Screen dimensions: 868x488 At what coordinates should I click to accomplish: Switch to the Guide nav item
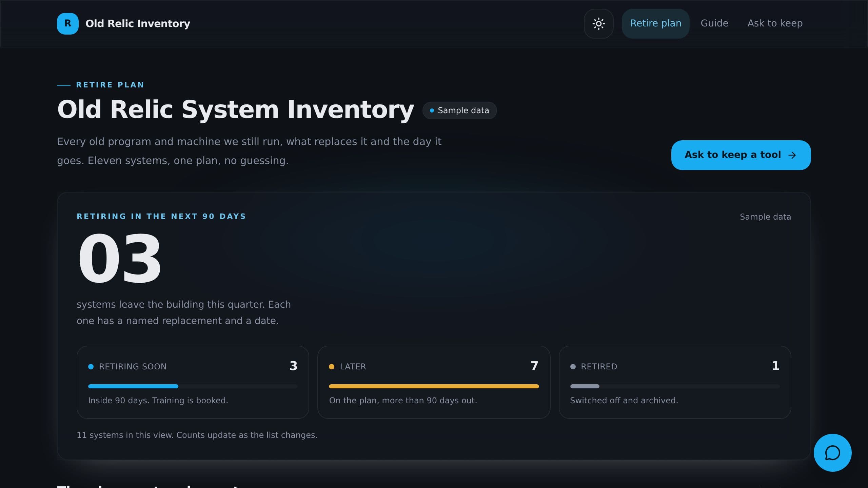[714, 23]
